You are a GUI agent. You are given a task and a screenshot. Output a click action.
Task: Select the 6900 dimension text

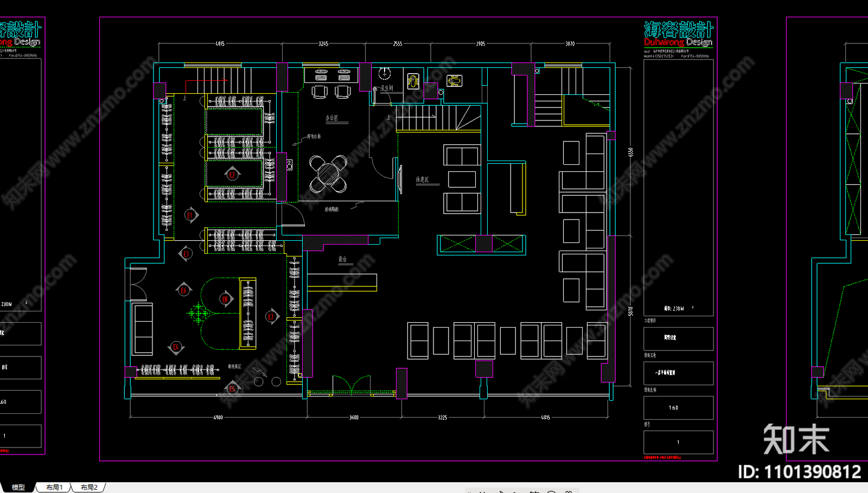tap(218, 417)
